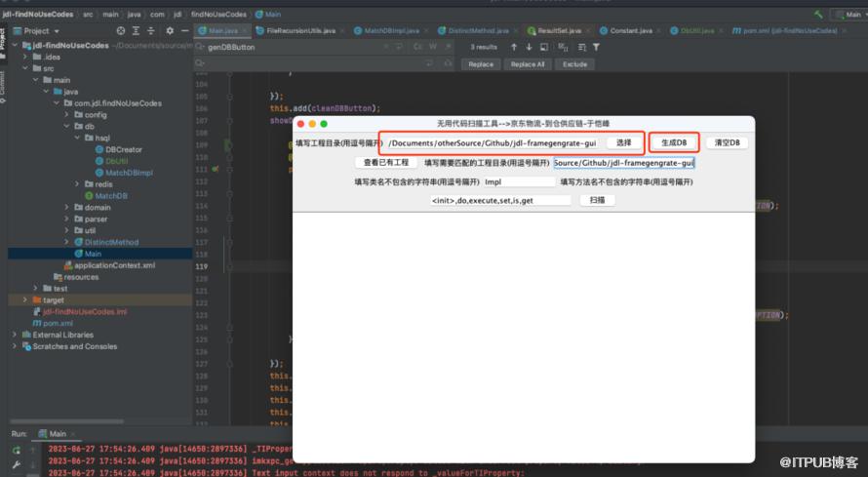Screen dimensions: 868x477
Task: Click the rerun icon in Run panel
Action: coord(16,450)
